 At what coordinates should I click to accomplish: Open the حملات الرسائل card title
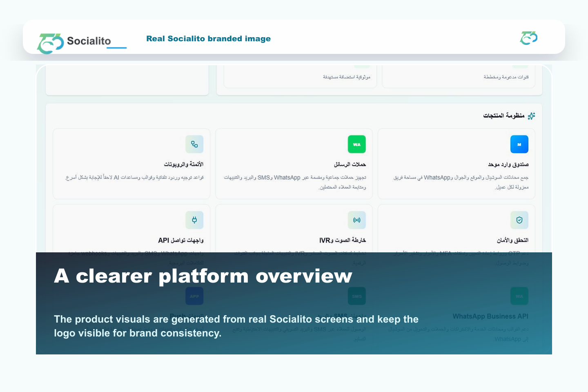coord(350,164)
